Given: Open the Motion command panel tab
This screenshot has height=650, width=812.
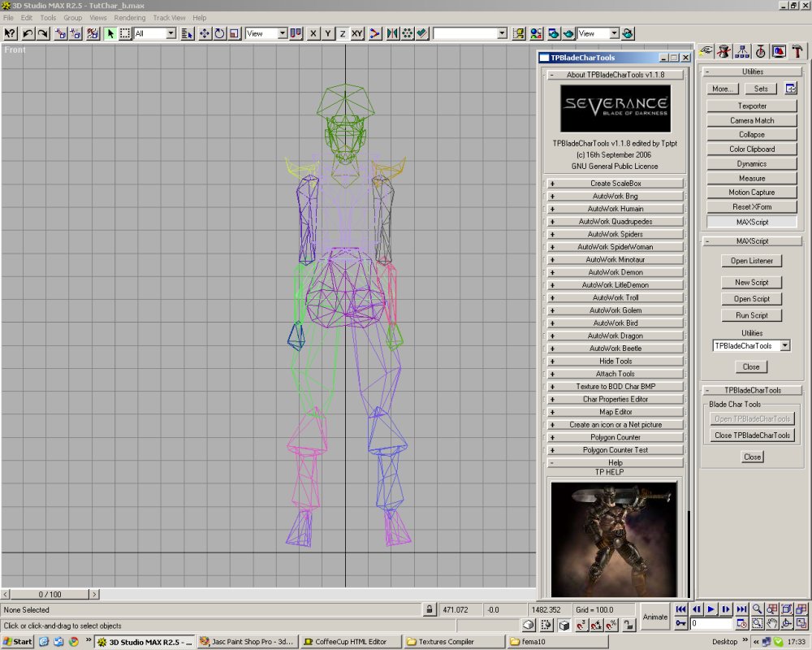Looking at the screenshot, I should coord(760,51).
